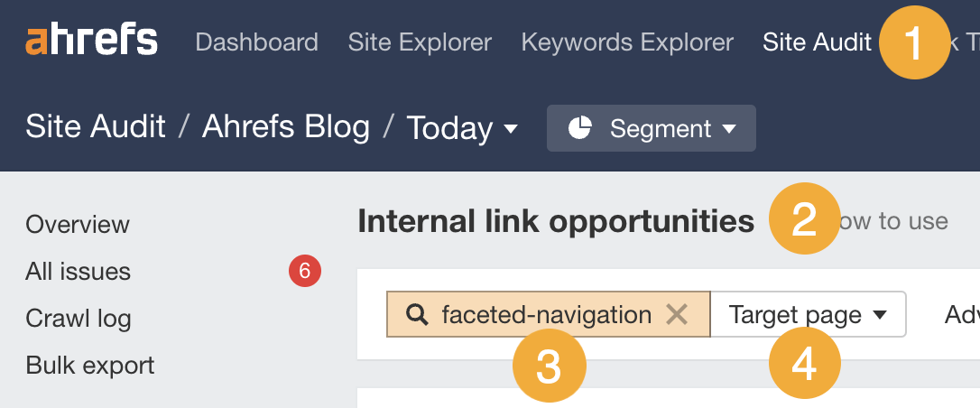Open Bulk export in the sidebar
This screenshot has height=408, width=980.
click(x=90, y=365)
